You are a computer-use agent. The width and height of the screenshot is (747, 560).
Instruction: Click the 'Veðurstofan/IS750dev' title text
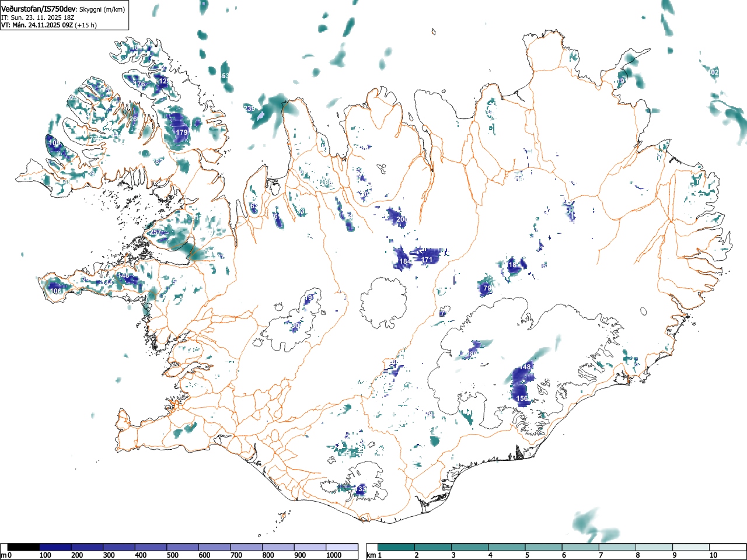(39, 9)
